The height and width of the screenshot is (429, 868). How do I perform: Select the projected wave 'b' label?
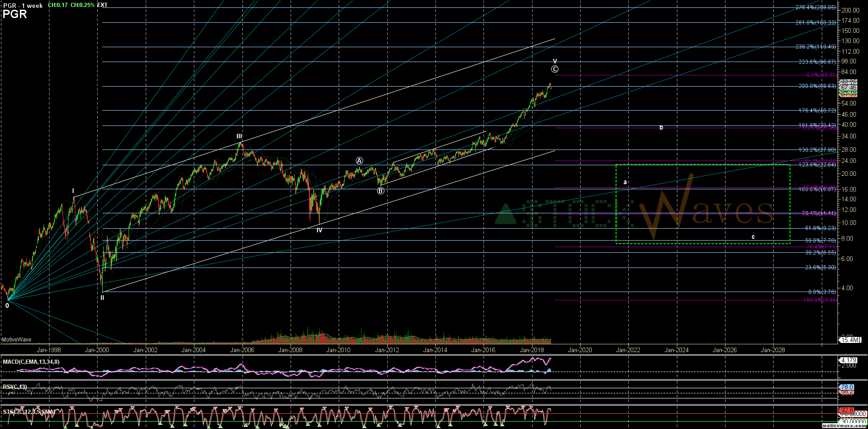pyautogui.click(x=661, y=127)
